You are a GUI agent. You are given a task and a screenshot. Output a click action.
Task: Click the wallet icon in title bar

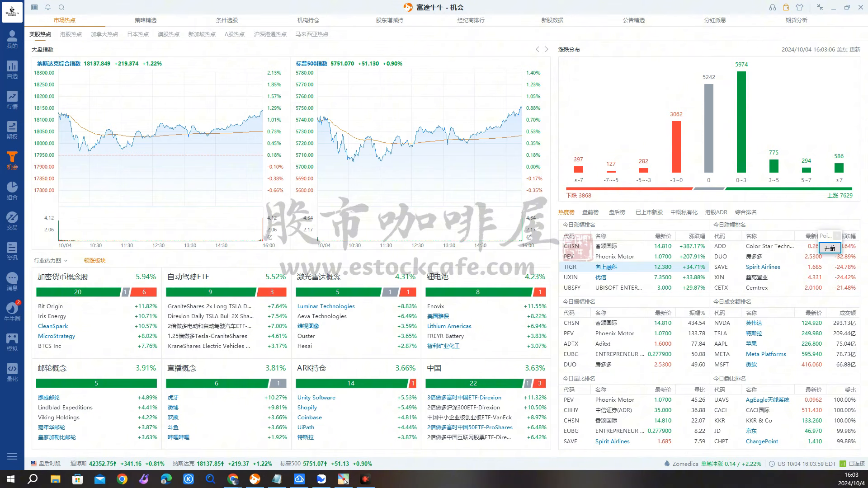tap(786, 7)
